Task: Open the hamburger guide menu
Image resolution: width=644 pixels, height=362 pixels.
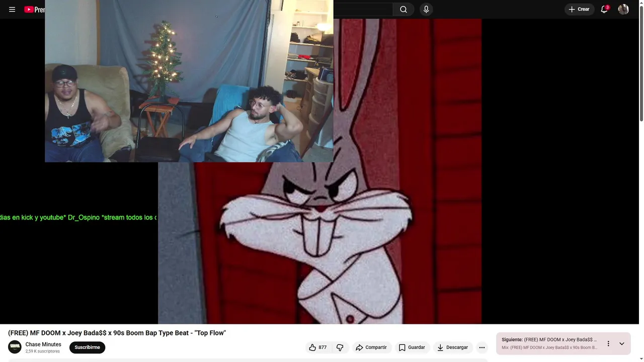Action: coord(12,10)
